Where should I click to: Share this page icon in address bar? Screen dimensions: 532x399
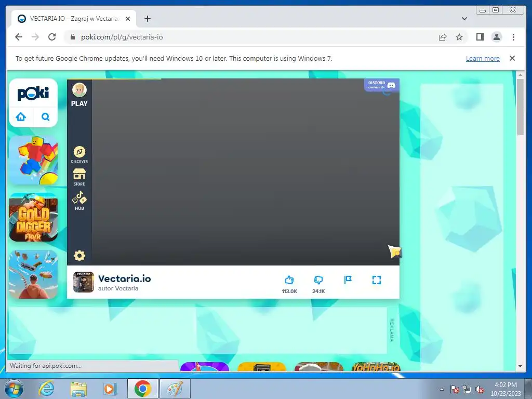click(443, 37)
